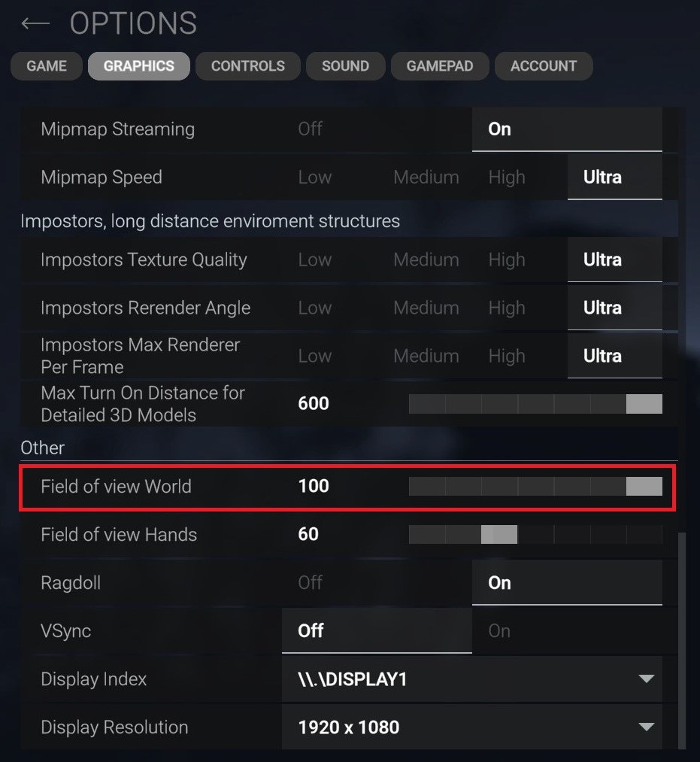This screenshot has height=762, width=700.
Task: Go to the GAMEPAD tab
Action: 440,65
